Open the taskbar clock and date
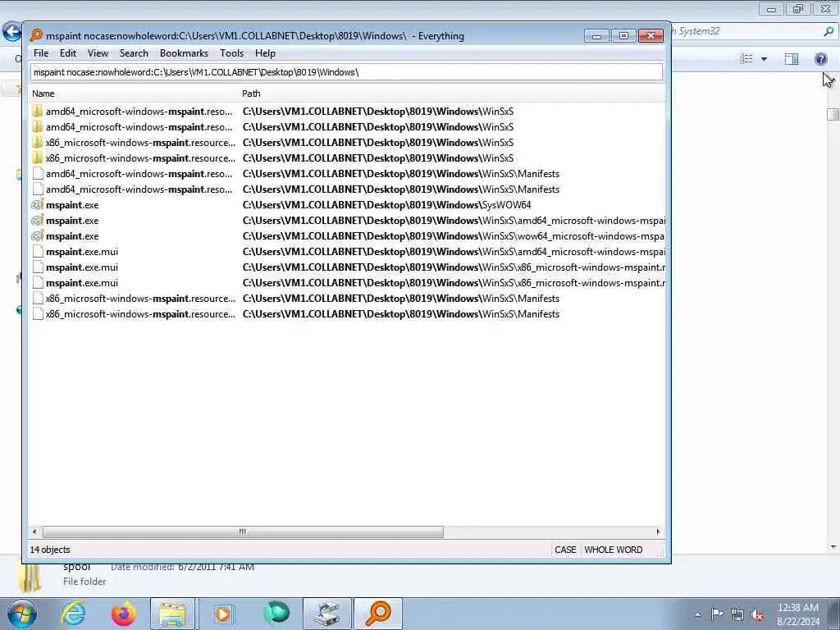Image resolution: width=840 pixels, height=630 pixels. tap(797, 614)
